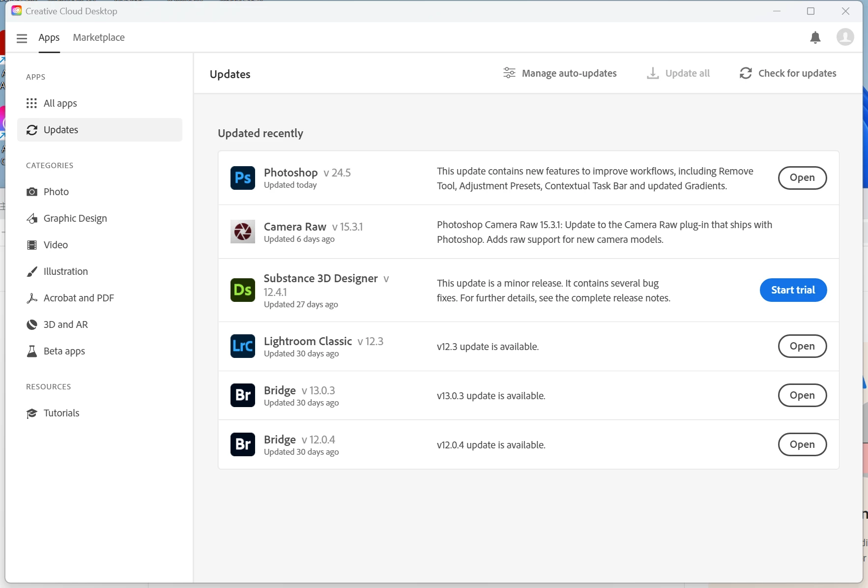Screen dimensions: 868x588
Task: Select Updates in the sidebar
Action: pyautogui.click(x=100, y=130)
